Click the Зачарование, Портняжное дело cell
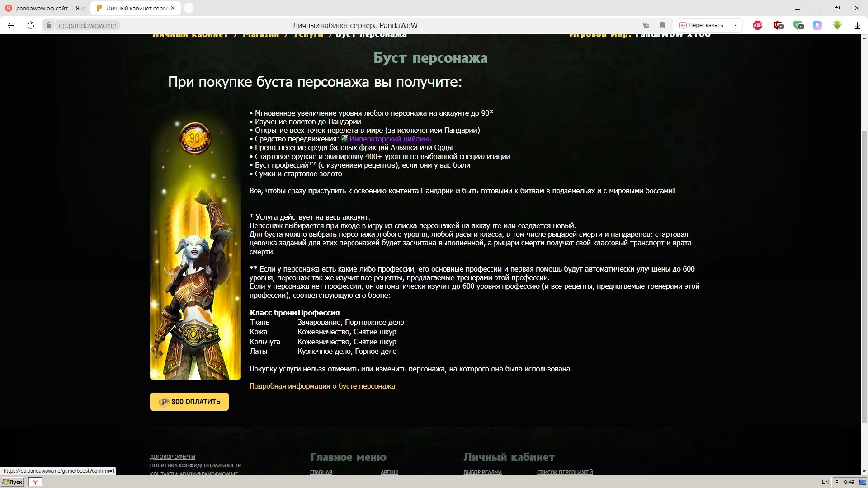 [351, 322]
